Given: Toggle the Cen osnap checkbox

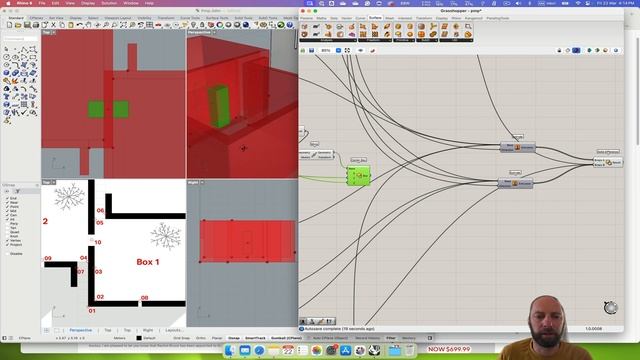Looking at the screenshot, I should [7, 215].
